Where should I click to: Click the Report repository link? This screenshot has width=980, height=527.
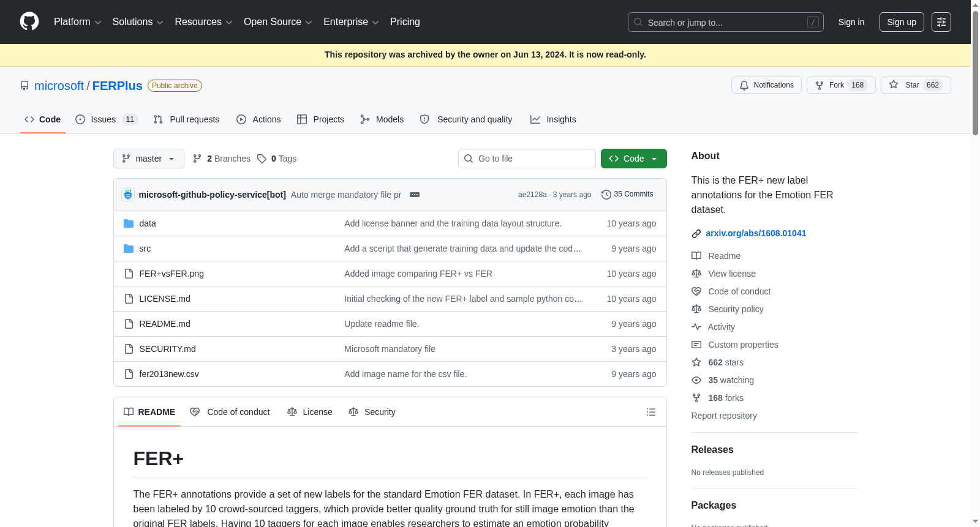(x=724, y=416)
